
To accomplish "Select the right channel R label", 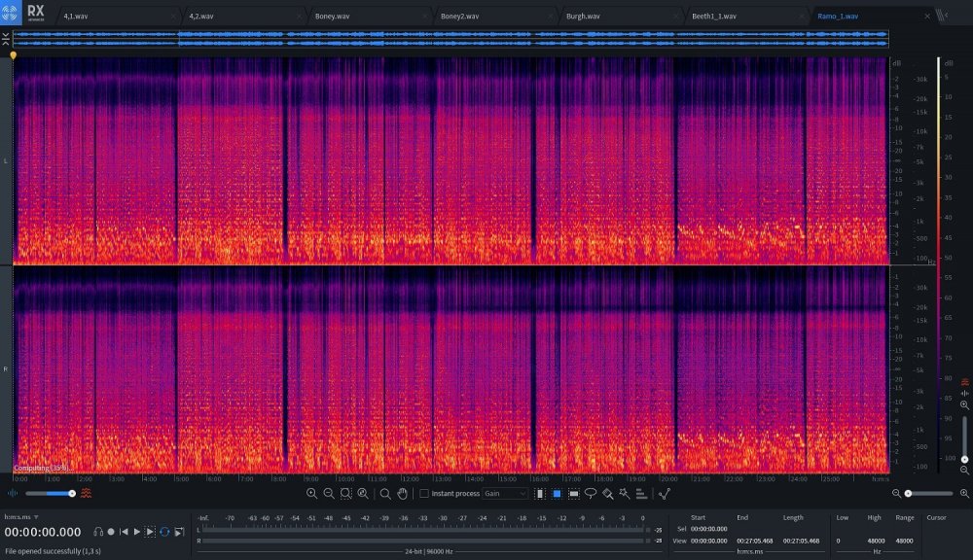I will coord(6,369).
